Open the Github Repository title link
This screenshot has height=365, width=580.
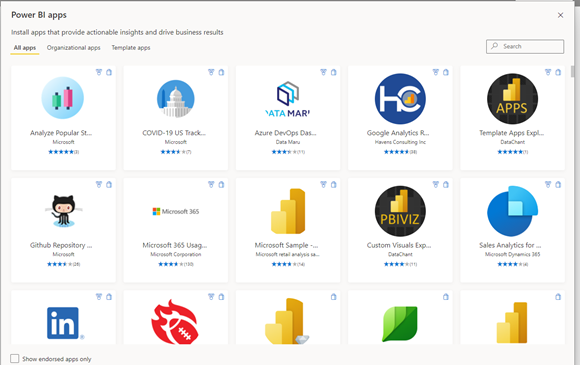pyautogui.click(x=61, y=245)
